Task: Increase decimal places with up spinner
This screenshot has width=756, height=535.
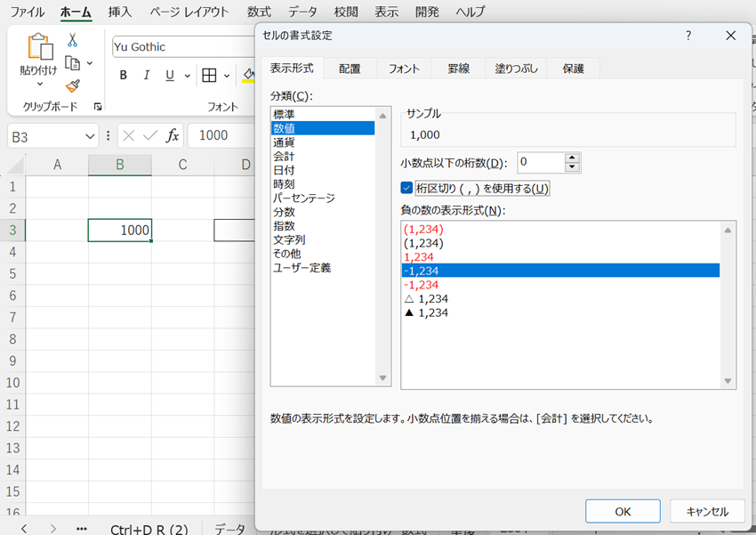Action: (572, 158)
